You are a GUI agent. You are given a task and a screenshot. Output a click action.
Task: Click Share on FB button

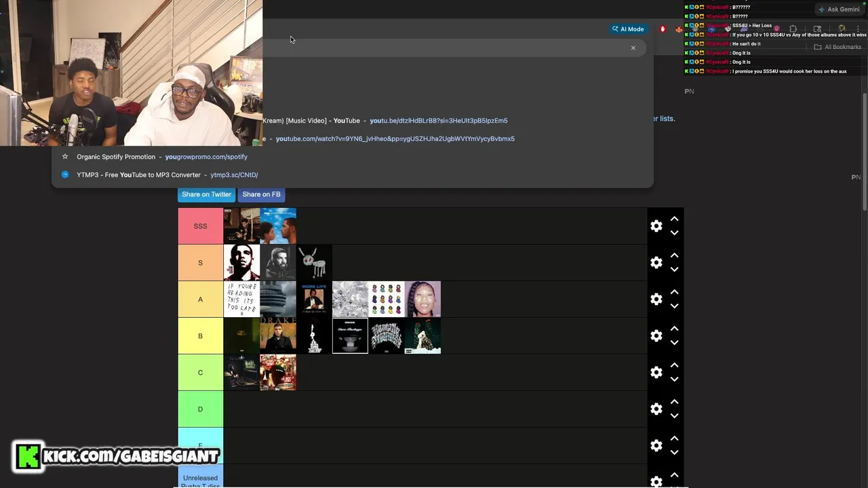(x=261, y=195)
